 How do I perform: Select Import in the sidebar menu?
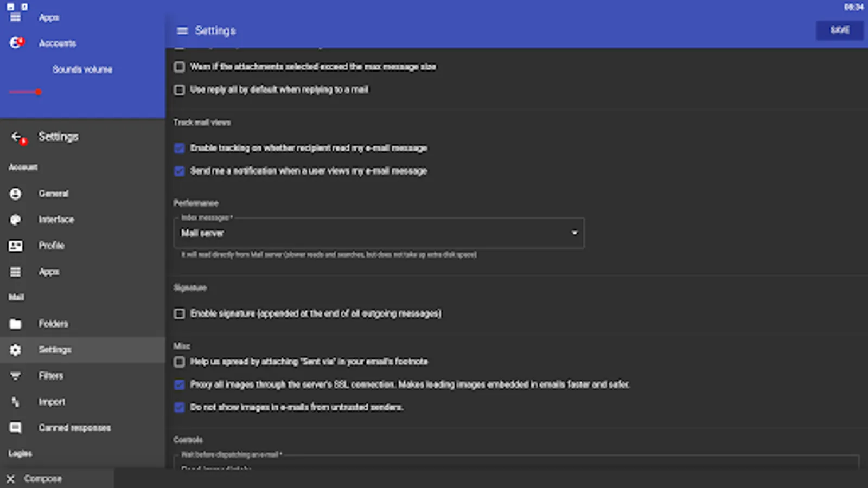point(52,402)
